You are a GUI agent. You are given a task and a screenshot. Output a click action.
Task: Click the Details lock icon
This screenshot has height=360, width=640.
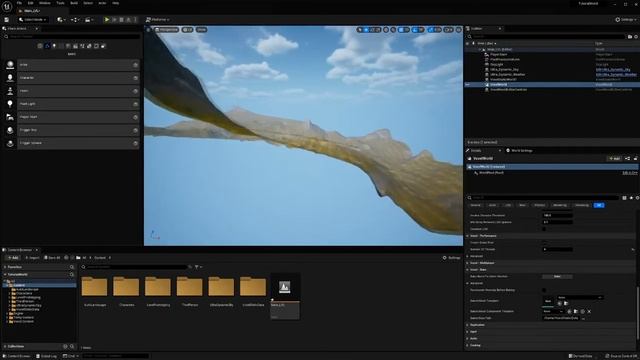click(x=636, y=158)
